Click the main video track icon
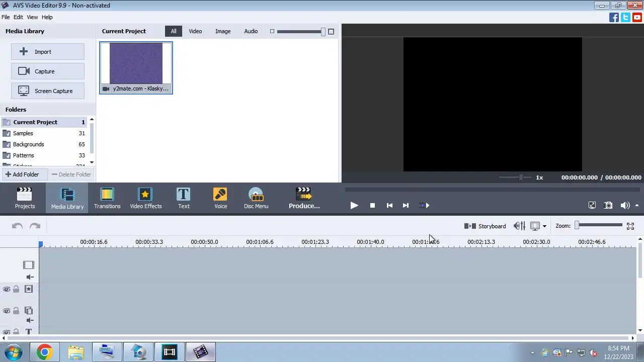644x362 pixels. [x=29, y=265]
